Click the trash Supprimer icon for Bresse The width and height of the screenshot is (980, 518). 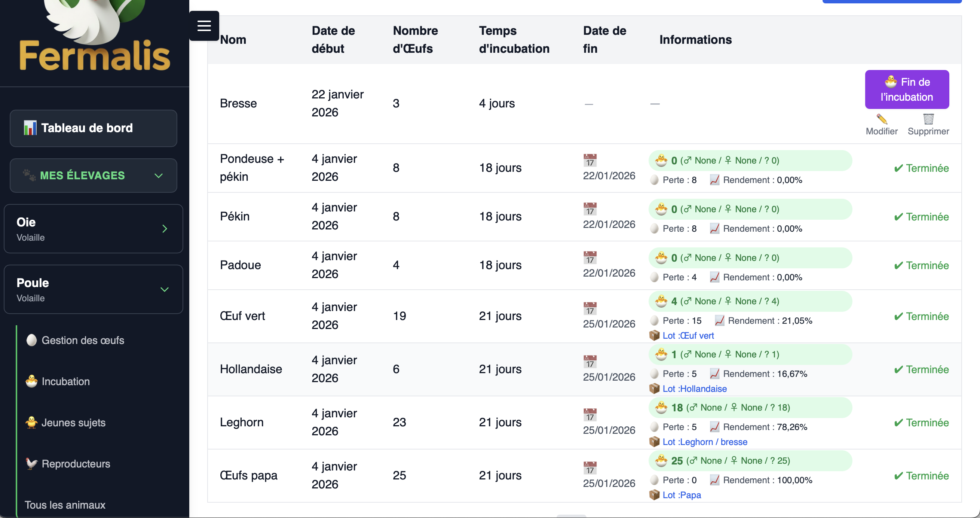tap(928, 119)
